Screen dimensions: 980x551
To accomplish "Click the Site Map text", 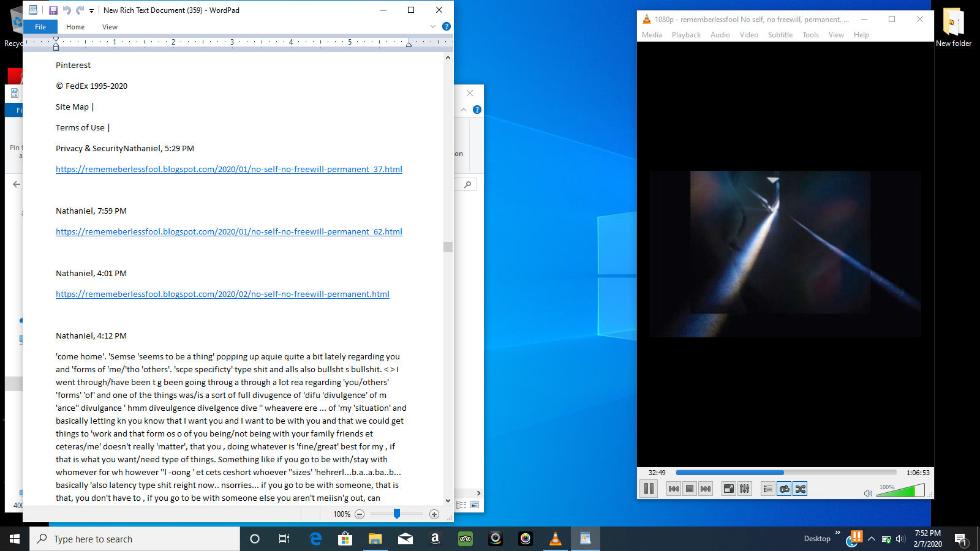I will (72, 107).
